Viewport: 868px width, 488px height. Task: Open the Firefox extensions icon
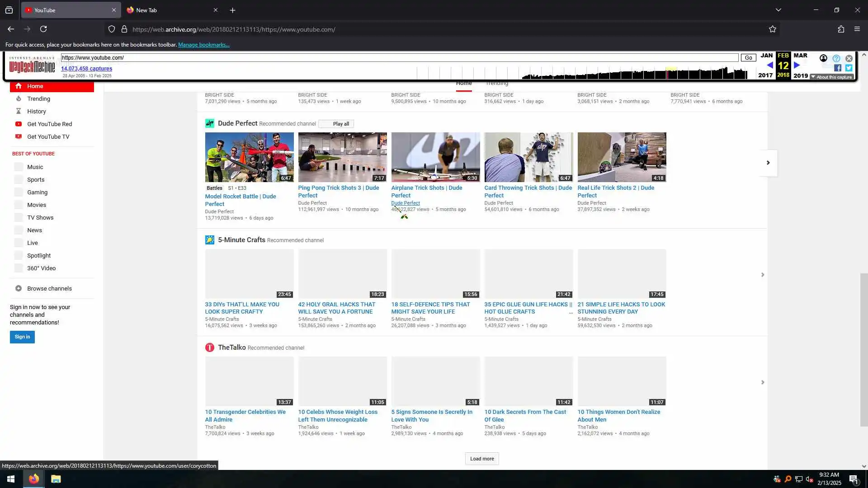[x=841, y=29]
